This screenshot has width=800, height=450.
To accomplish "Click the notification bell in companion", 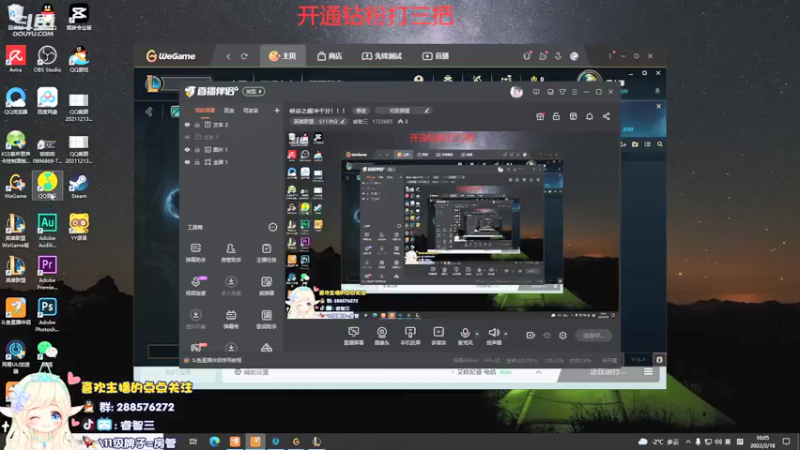I will coord(589,117).
